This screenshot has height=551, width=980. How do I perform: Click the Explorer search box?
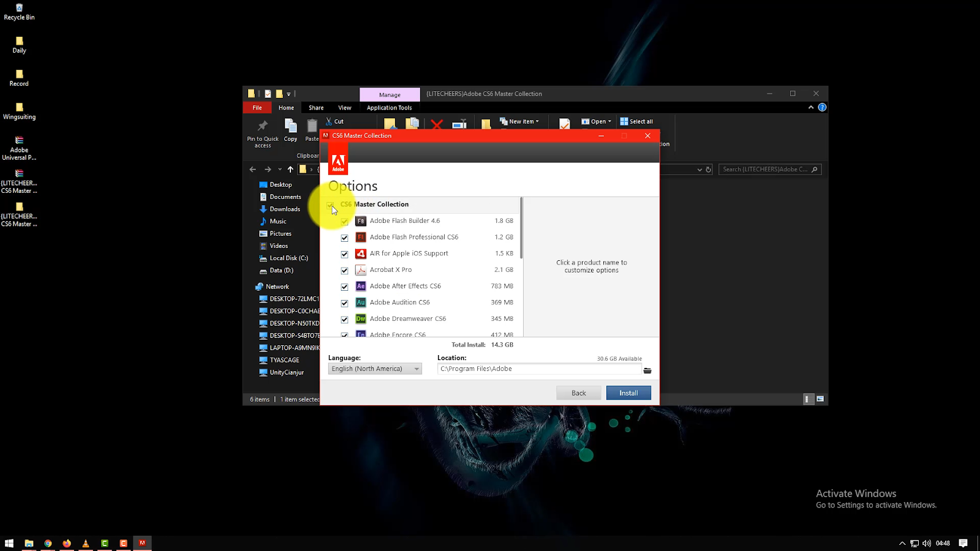pos(770,170)
